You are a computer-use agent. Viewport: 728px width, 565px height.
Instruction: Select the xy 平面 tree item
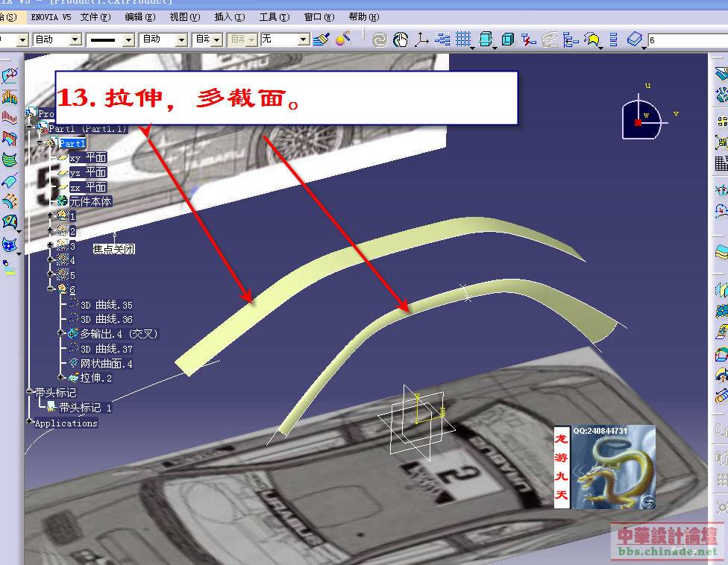88,158
